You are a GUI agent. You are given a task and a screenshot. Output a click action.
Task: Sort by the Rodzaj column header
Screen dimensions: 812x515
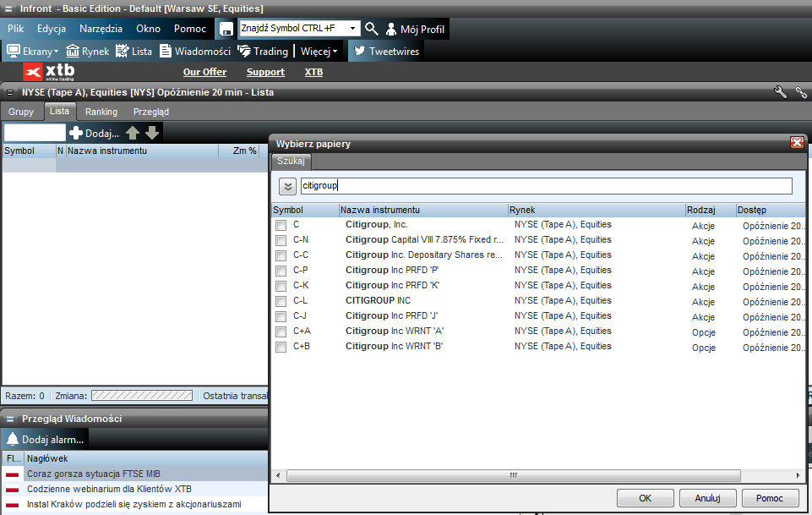click(711, 210)
